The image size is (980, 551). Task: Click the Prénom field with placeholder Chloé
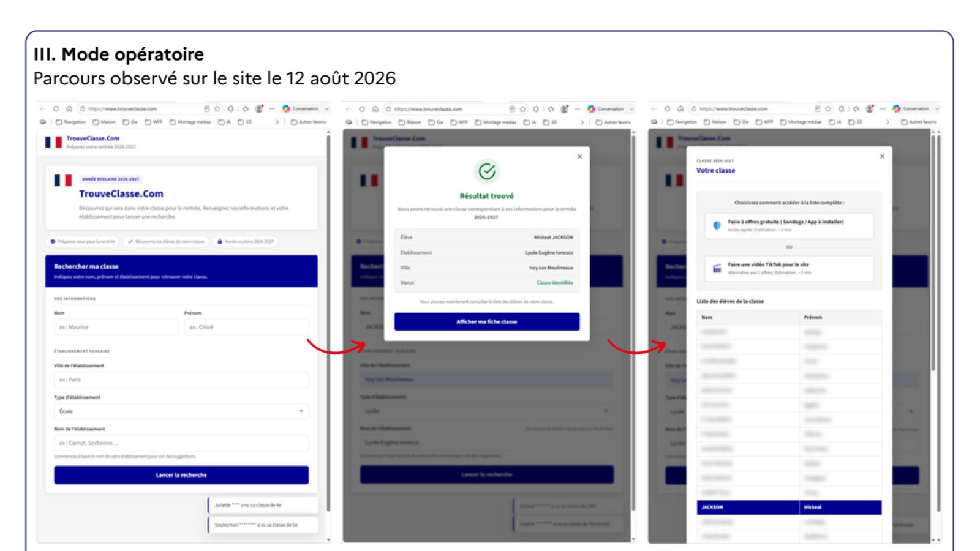coord(246,327)
